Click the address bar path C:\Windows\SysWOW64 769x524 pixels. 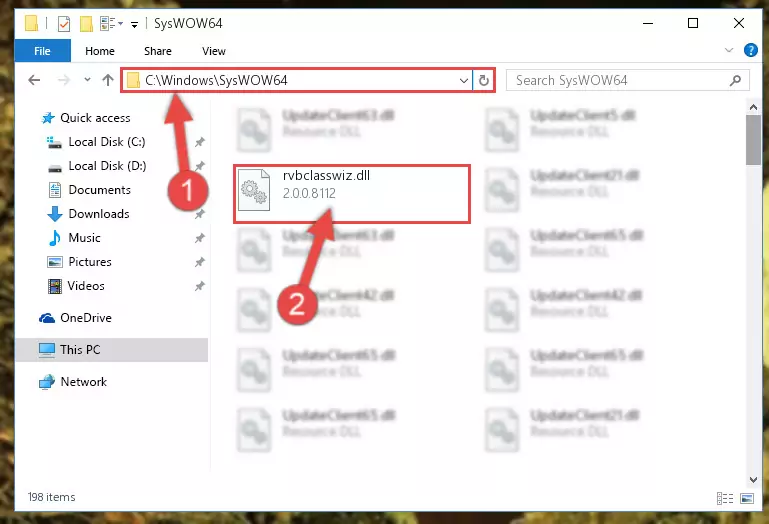coord(216,80)
